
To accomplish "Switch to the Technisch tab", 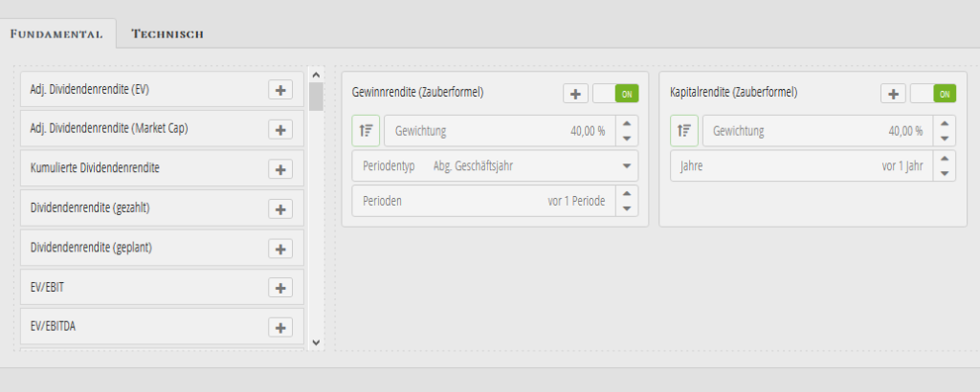I will (167, 33).
